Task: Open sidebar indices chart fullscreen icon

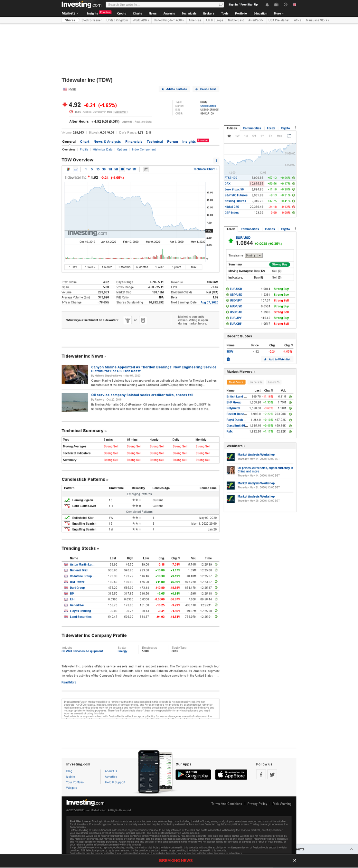Action: click(x=289, y=136)
